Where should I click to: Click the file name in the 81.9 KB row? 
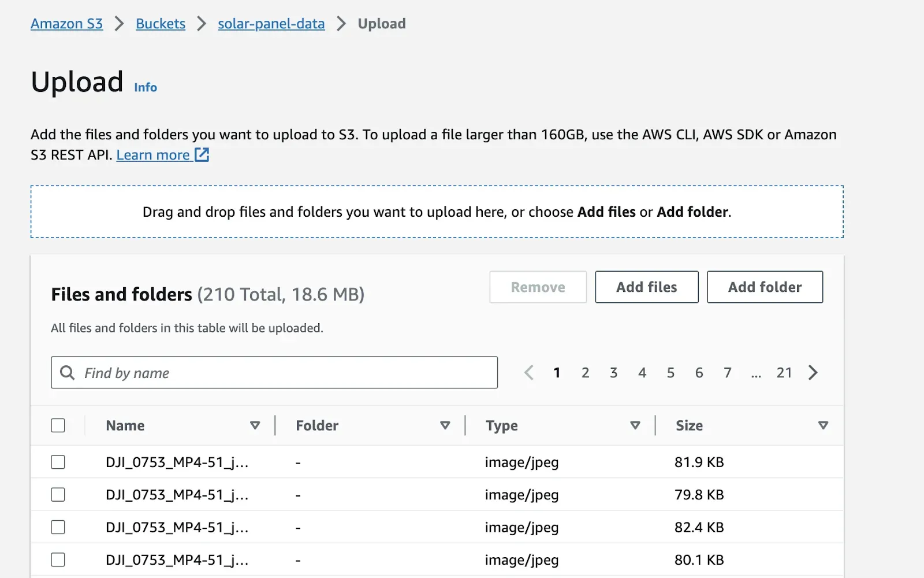(x=177, y=462)
